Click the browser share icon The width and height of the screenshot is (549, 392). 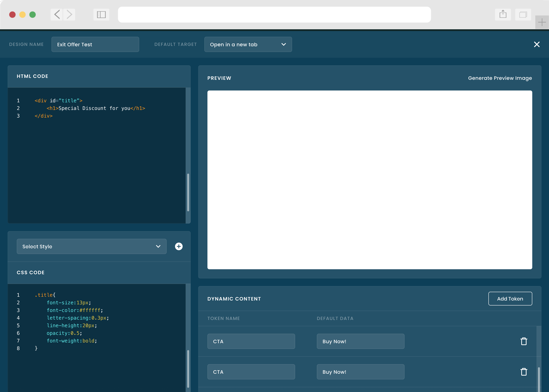coord(503,14)
